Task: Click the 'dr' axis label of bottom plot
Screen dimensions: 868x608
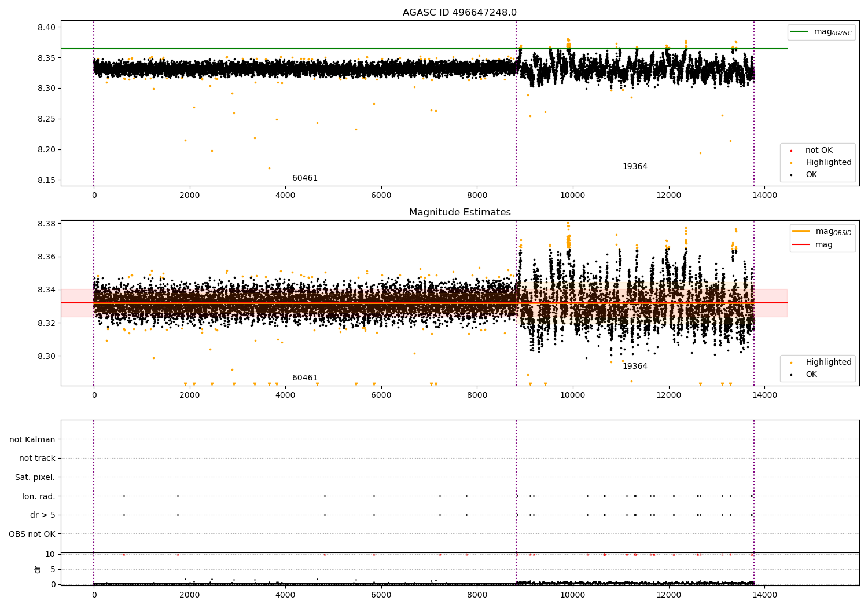Action: click(x=38, y=569)
